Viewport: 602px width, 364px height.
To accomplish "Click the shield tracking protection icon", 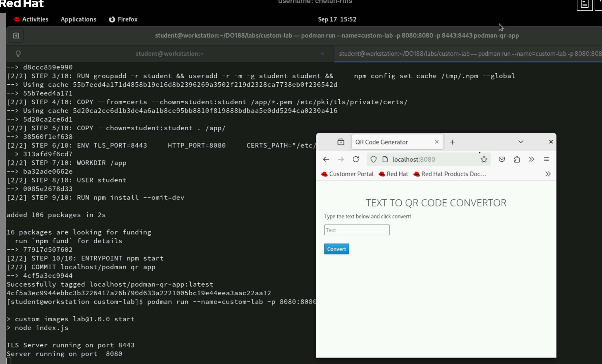I will click(374, 159).
